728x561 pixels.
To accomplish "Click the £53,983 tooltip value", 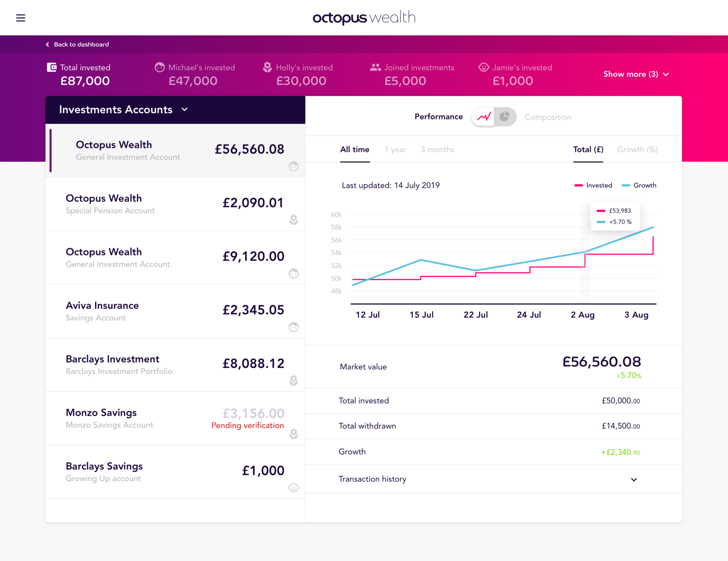I will click(620, 211).
